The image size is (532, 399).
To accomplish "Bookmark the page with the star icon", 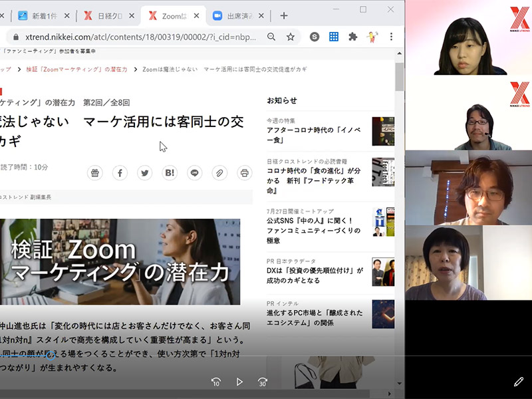I will (x=290, y=37).
